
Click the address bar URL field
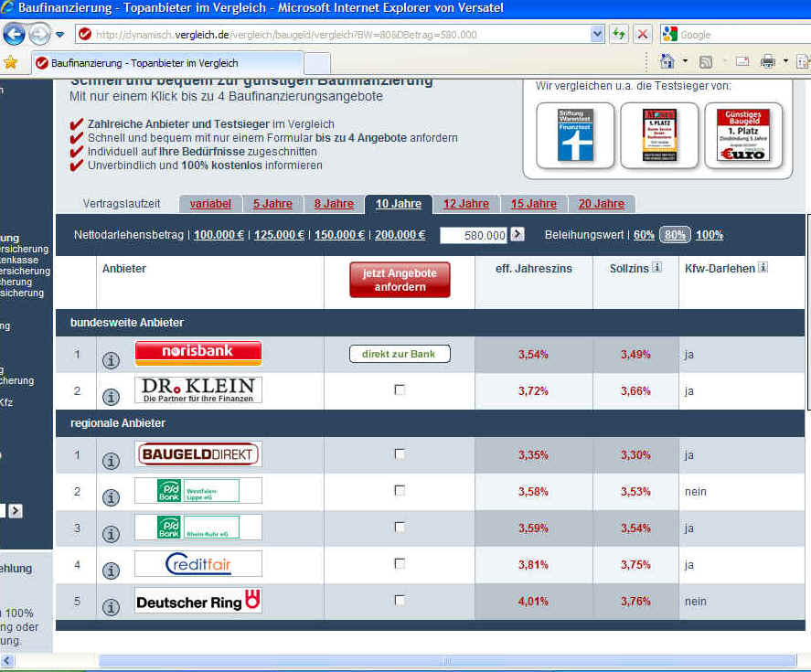click(x=341, y=35)
